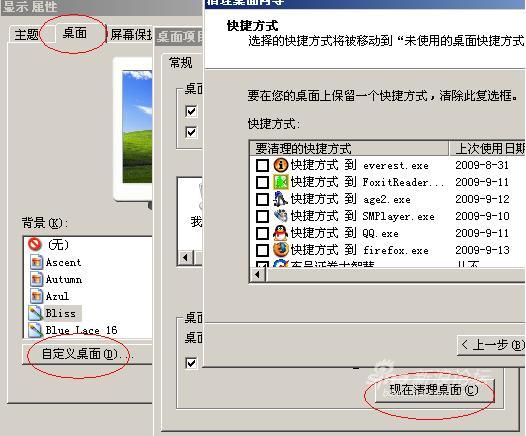This screenshot has width=526, height=436.
Task: Click the SMPlayer.exe shortcut icon
Action: click(x=280, y=216)
